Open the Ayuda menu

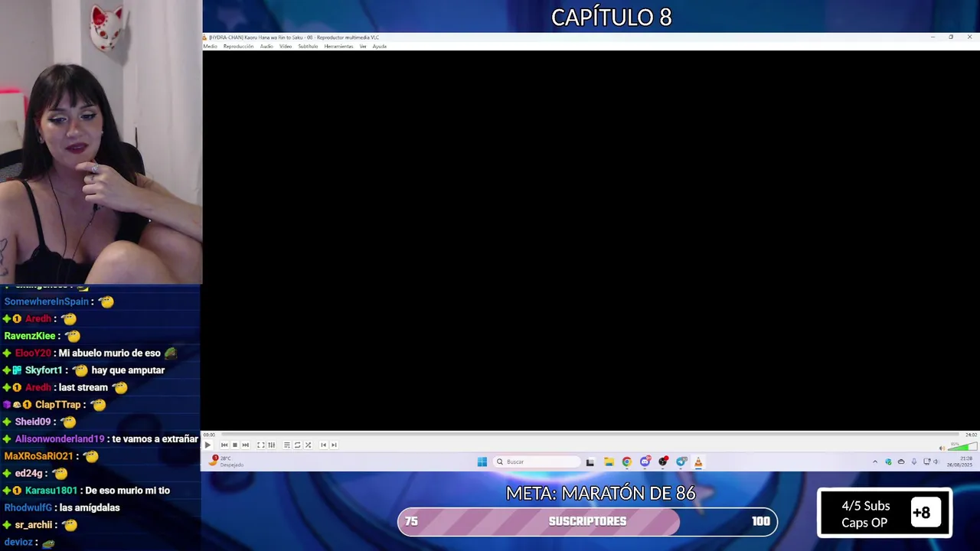tap(379, 47)
